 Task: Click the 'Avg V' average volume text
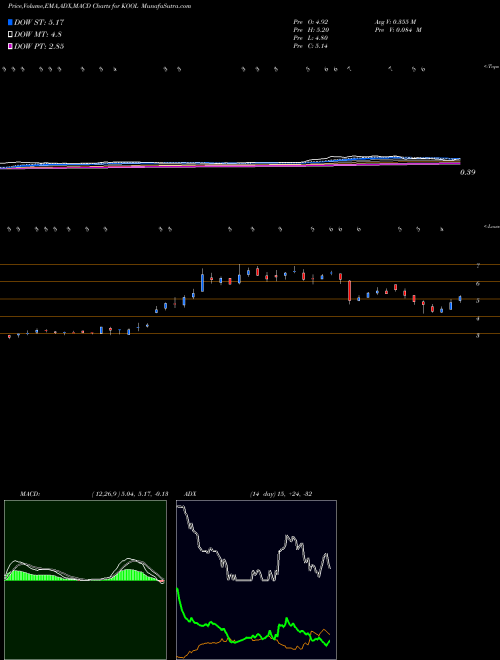tap(395, 21)
